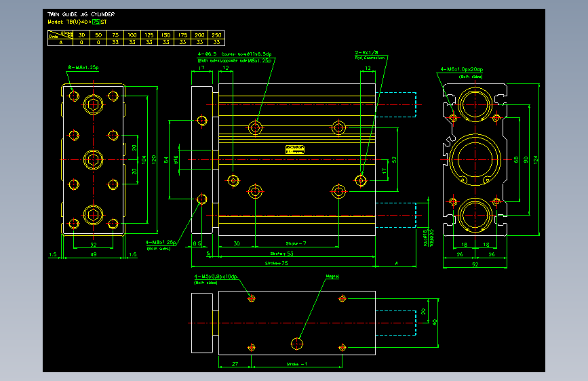Click the '250' stroke column header
The width and height of the screenshot is (588, 381).
pos(216,35)
